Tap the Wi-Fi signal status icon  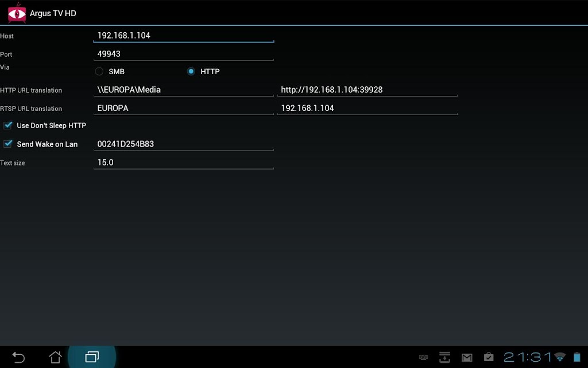[560, 356]
